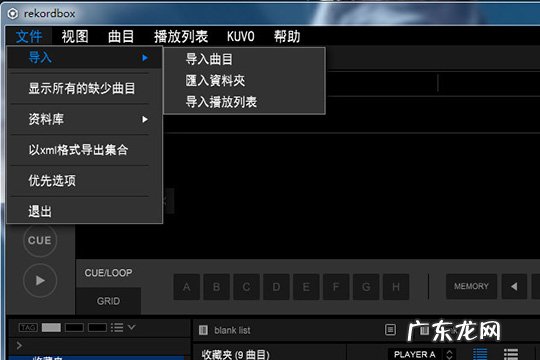Click hot cue button H
540x360 pixels.
396,287
